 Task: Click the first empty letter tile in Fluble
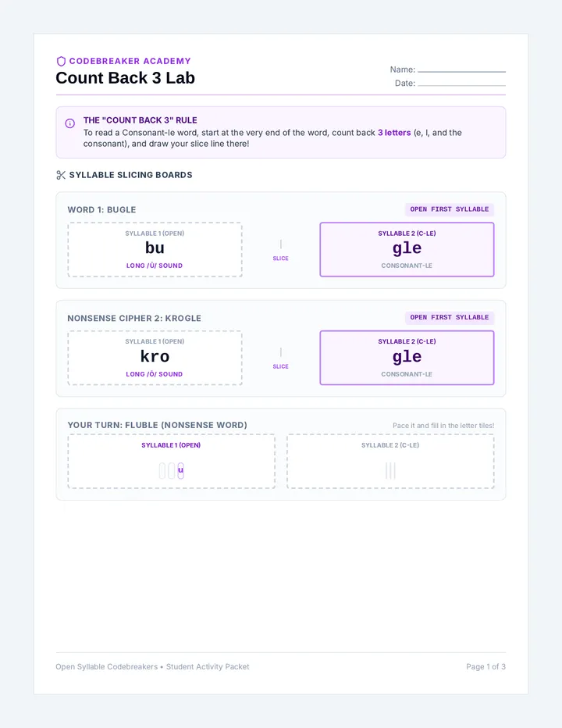click(162, 470)
